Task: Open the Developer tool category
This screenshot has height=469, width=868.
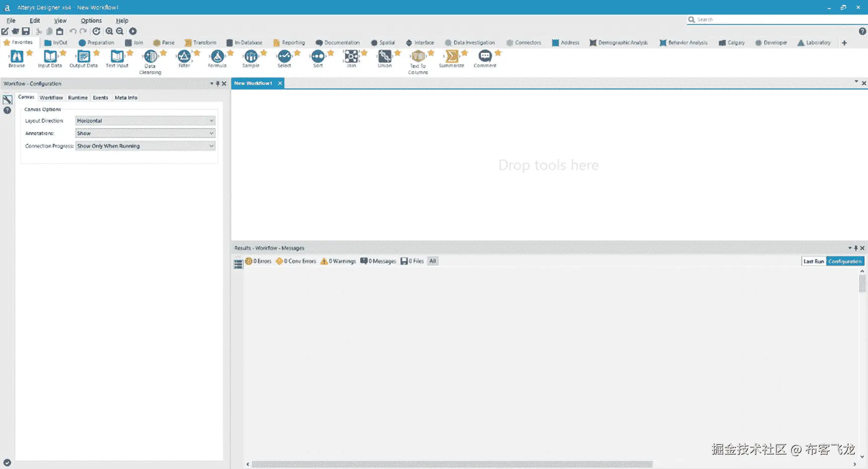Action: pos(771,43)
